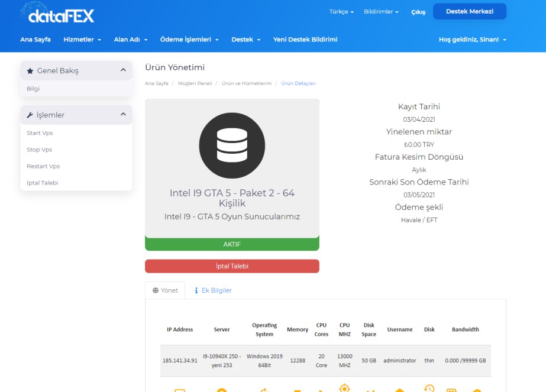Click Restart Vps in sidebar
Image resolution: width=546 pixels, height=392 pixels.
coord(43,166)
